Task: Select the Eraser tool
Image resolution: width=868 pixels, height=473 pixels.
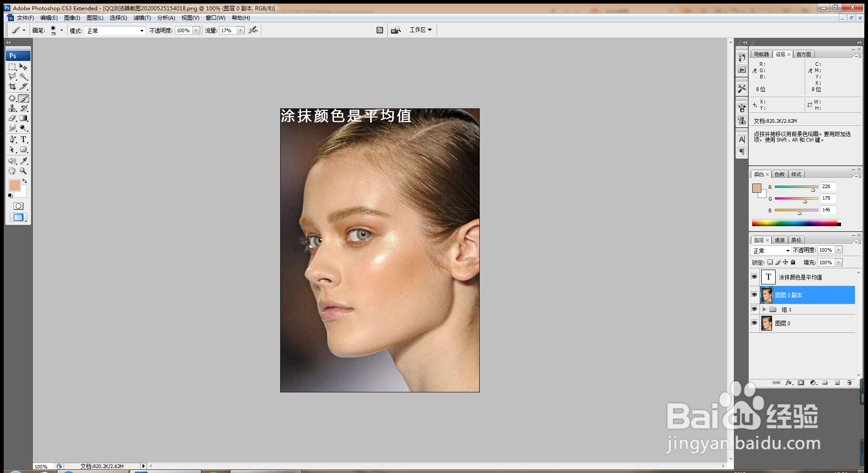Action: [13, 118]
